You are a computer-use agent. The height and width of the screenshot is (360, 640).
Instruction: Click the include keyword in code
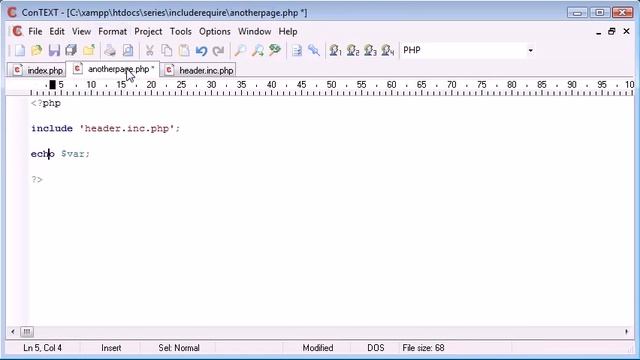pos(52,129)
